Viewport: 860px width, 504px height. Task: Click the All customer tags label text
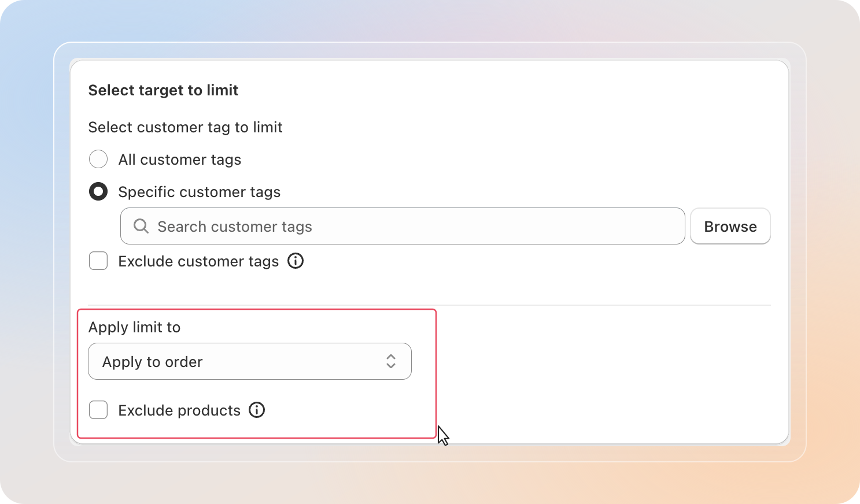coord(180,160)
